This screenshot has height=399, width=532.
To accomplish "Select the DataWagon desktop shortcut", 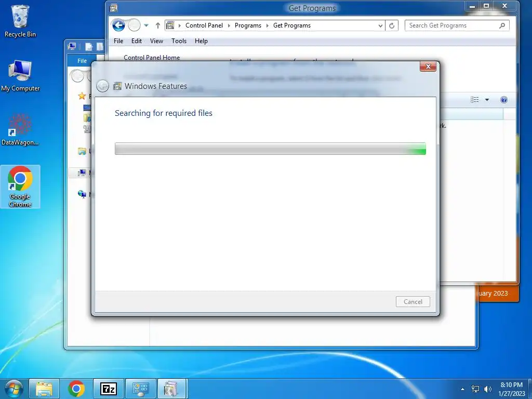I will click(x=20, y=129).
